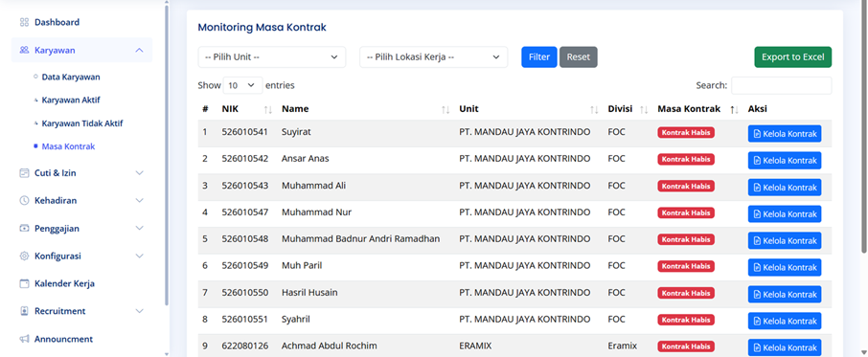
Task: Click the Kontrak Habis badge for Suyirat
Action: [686, 133]
